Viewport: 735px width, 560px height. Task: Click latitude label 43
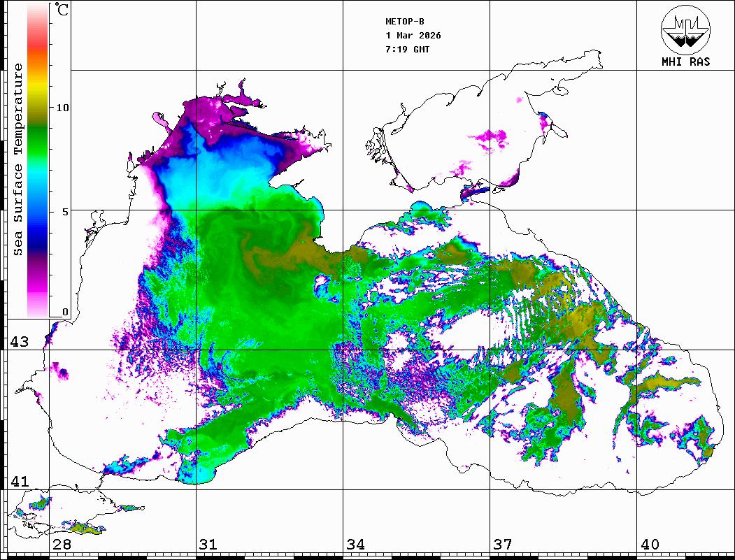[x=18, y=342]
